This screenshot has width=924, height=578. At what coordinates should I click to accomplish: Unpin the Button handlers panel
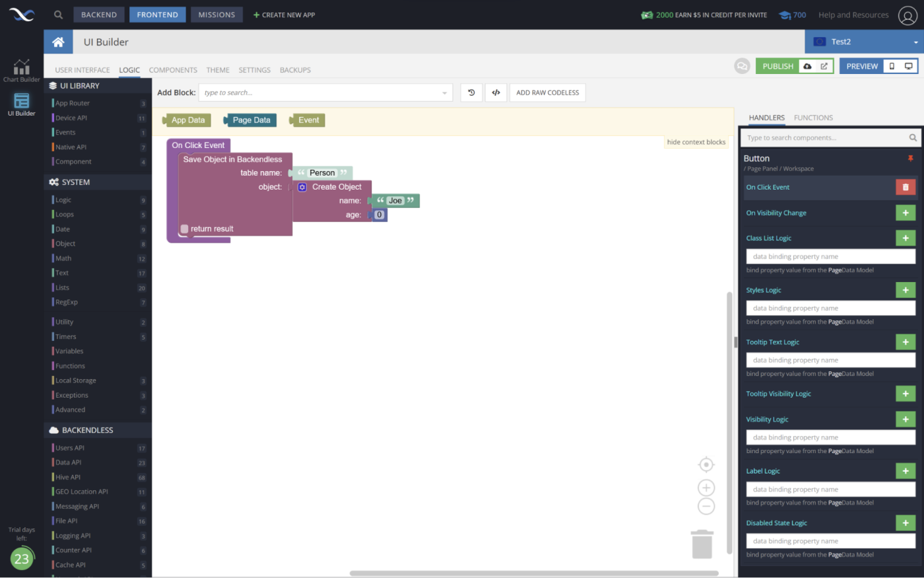tap(911, 159)
